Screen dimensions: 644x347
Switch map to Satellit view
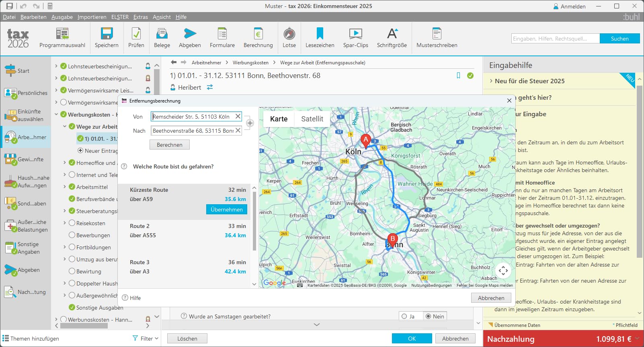point(312,119)
